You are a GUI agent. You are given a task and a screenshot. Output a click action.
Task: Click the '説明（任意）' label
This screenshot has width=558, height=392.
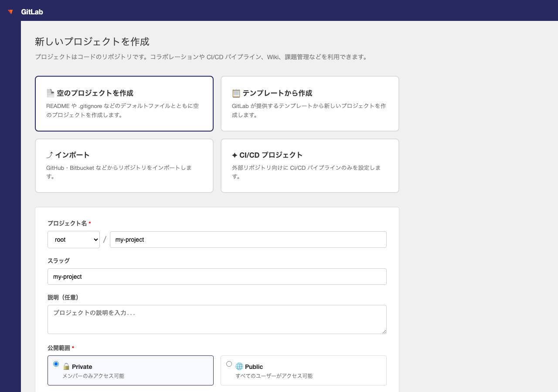coord(63,297)
